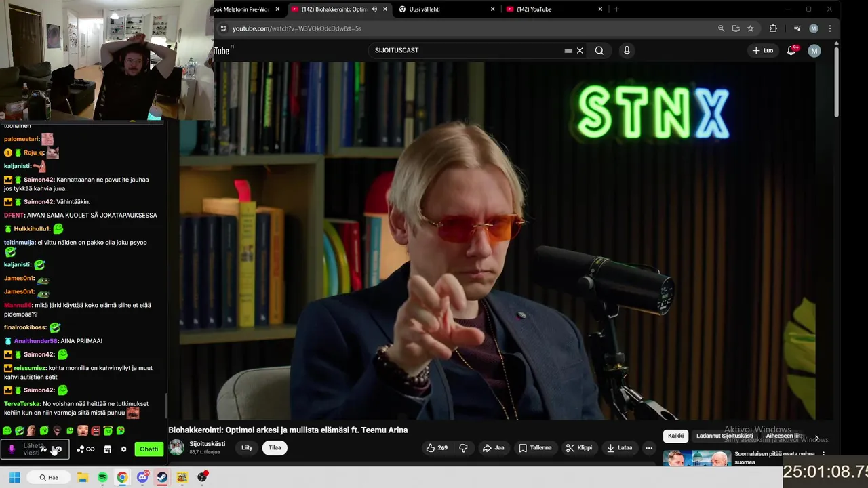
Task: Share the video with Jaa
Action: pyautogui.click(x=493, y=448)
